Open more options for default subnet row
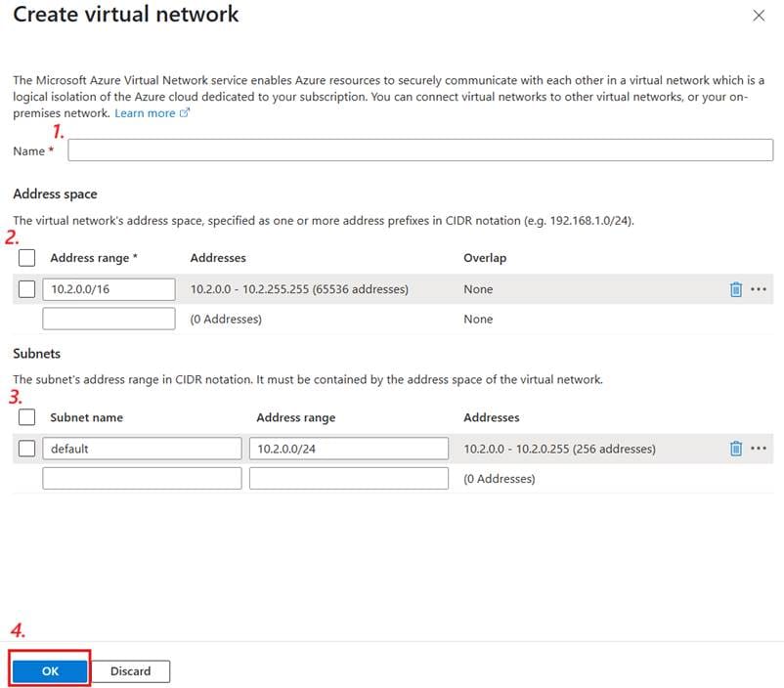The height and width of the screenshot is (688, 784). click(759, 449)
